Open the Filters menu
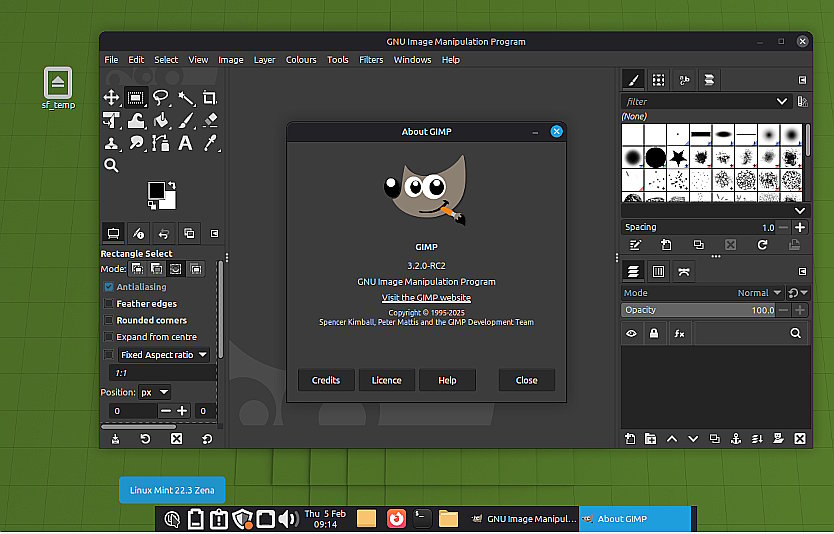 tap(371, 60)
